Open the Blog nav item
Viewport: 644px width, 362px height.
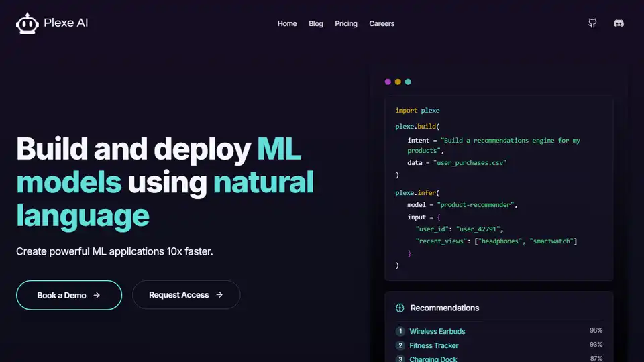[316, 24]
